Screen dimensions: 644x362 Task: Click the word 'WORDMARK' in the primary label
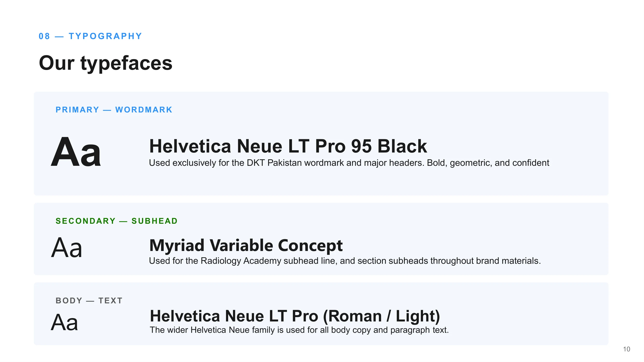click(x=144, y=110)
